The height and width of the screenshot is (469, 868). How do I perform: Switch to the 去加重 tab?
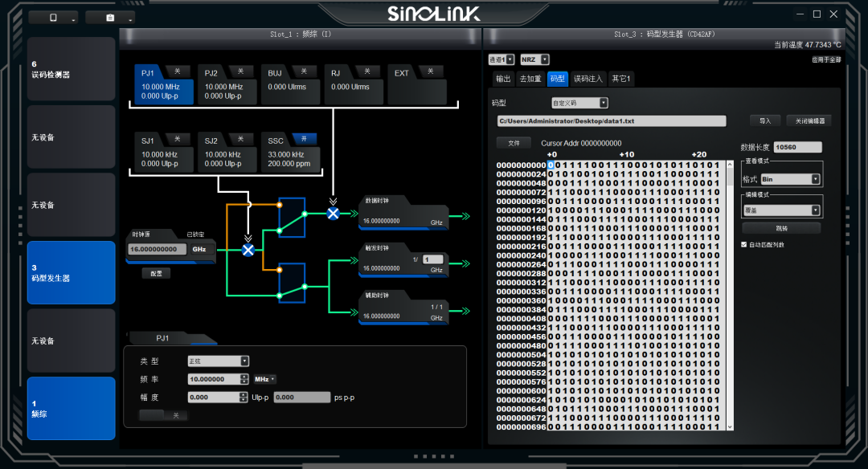tap(530, 79)
